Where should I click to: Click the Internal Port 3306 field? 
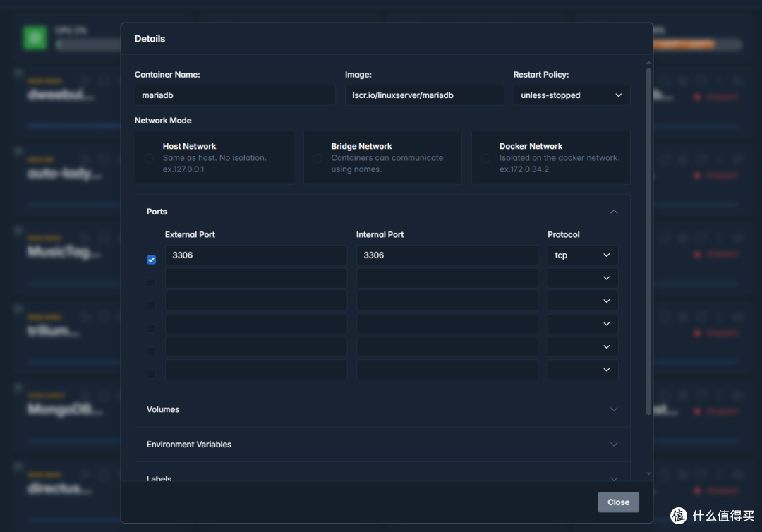[x=447, y=255]
